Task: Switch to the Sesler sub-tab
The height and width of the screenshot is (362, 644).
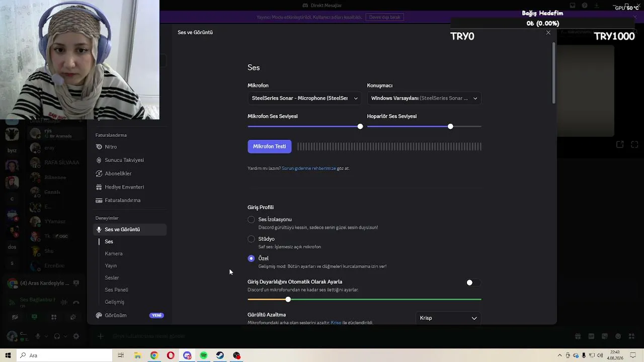Action: (x=112, y=278)
